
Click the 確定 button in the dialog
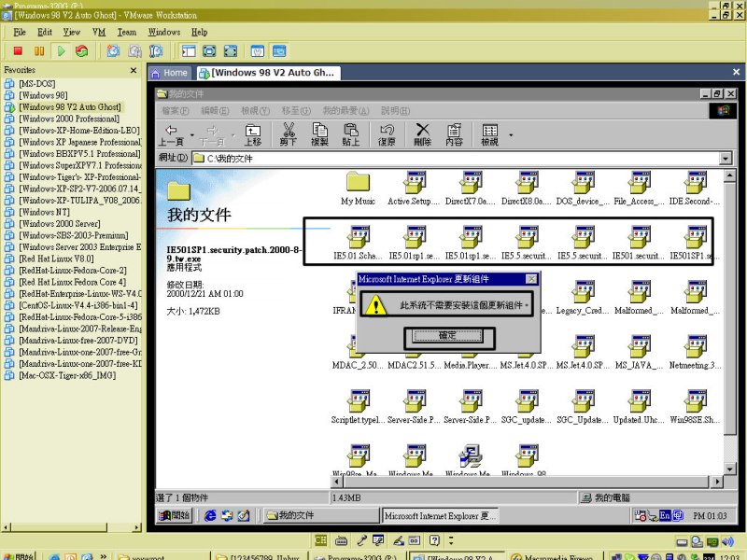[448, 336]
